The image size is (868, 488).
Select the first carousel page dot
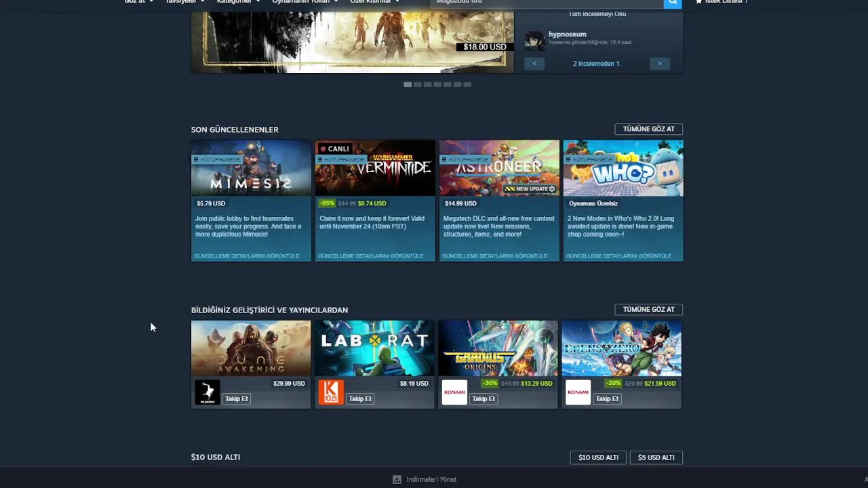tap(408, 84)
